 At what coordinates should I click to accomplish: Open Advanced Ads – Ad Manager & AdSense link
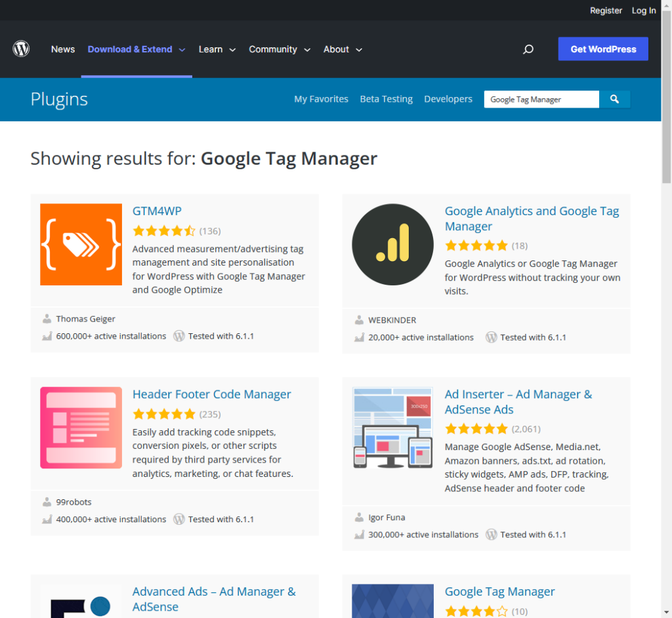pyautogui.click(x=214, y=599)
